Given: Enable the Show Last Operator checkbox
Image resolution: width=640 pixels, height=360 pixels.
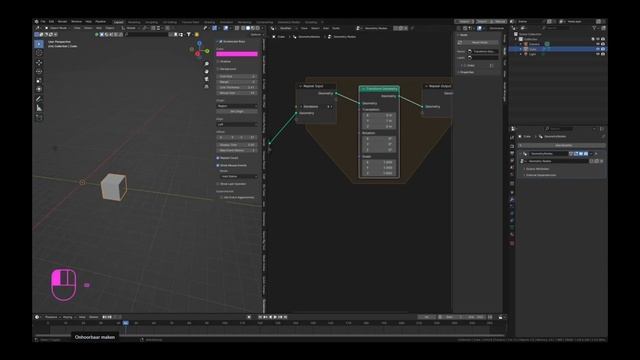Looking at the screenshot, I should point(218,184).
